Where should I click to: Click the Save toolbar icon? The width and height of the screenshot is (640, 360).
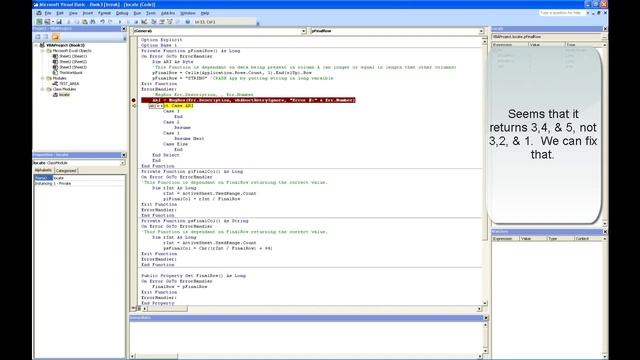pyautogui.click(x=59, y=22)
